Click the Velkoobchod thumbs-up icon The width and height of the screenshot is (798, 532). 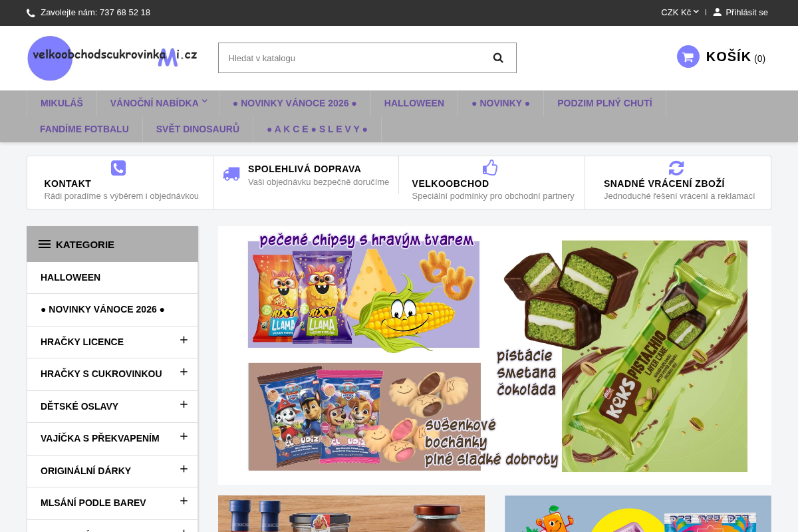point(490,168)
